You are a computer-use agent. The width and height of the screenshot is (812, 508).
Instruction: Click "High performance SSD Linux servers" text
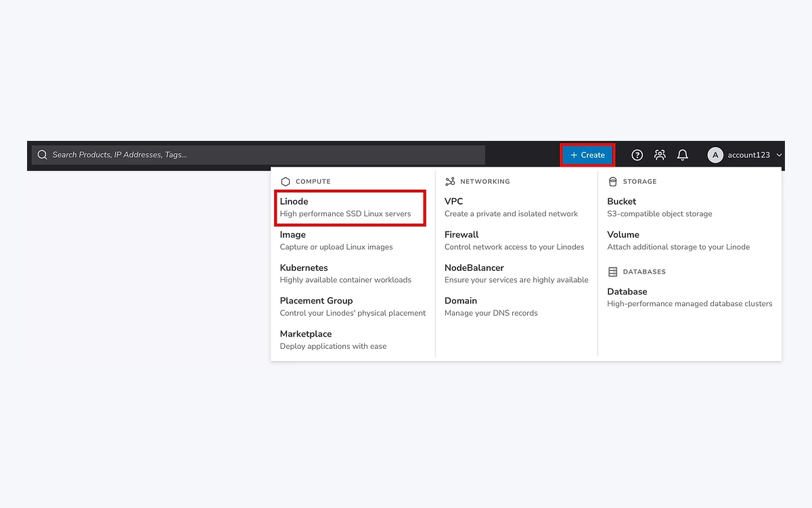(x=345, y=214)
